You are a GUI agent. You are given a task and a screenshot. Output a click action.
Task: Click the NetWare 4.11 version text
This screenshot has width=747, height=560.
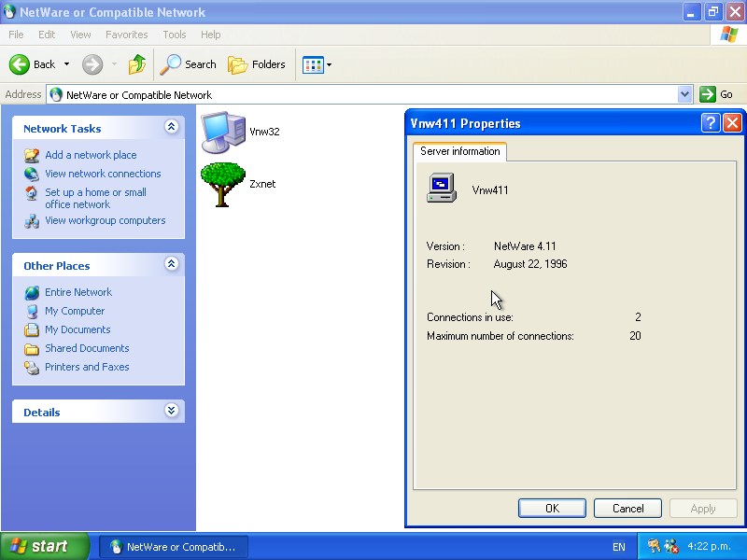pyautogui.click(x=525, y=246)
